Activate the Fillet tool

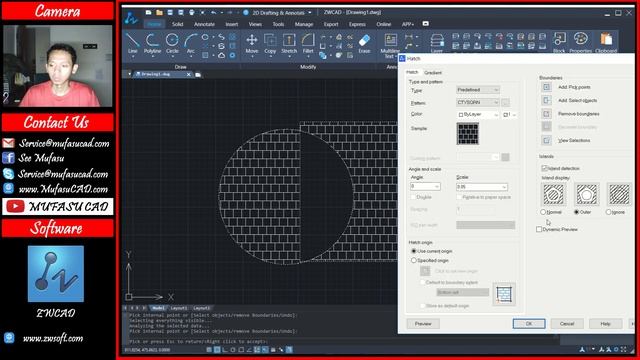308,43
